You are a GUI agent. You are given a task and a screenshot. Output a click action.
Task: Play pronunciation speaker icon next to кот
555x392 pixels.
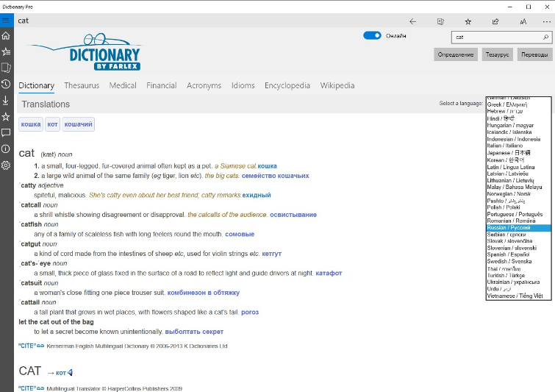pyautogui.click(x=71, y=372)
